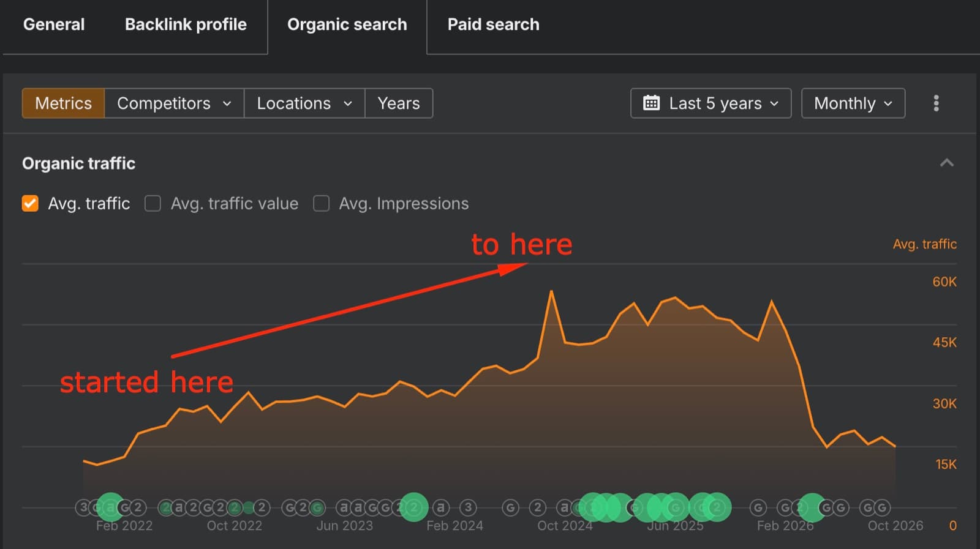Click the 60K axis label
The width and height of the screenshot is (980, 549).
coord(944,282)
